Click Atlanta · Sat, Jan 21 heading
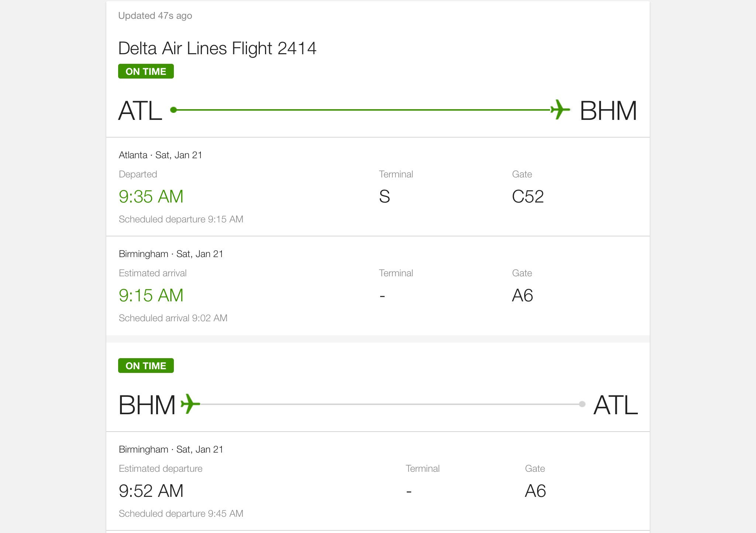This screenshot has width=756, height=533. 160,155
